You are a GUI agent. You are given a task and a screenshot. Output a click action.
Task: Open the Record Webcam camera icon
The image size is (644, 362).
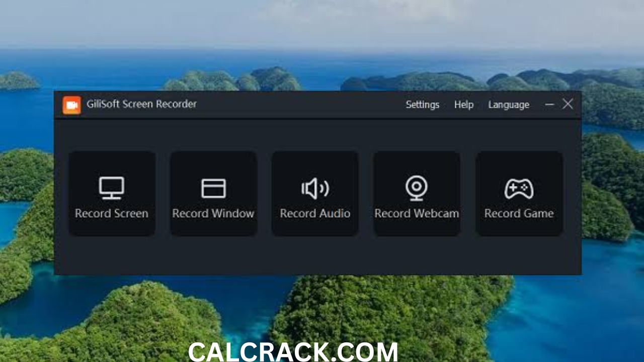[417, 188]
